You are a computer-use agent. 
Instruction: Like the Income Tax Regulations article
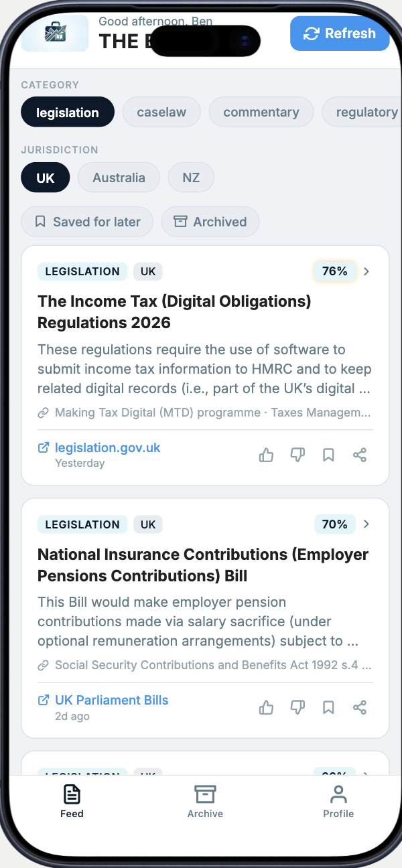(266, 455)
